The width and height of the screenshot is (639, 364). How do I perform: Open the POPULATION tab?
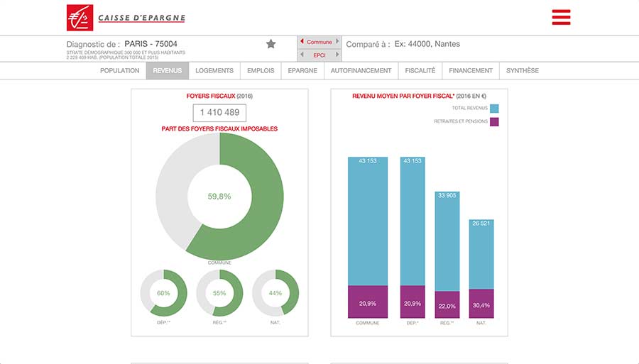pyautogui.click(x=120, y=70)
